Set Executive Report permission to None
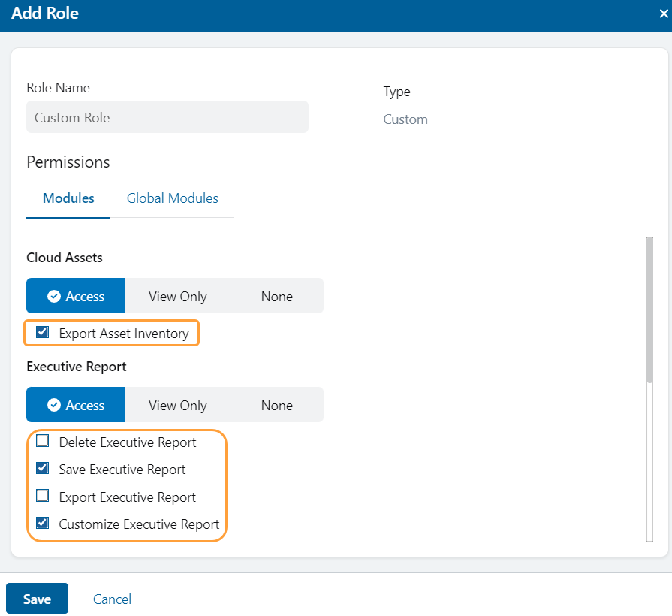 276,405
